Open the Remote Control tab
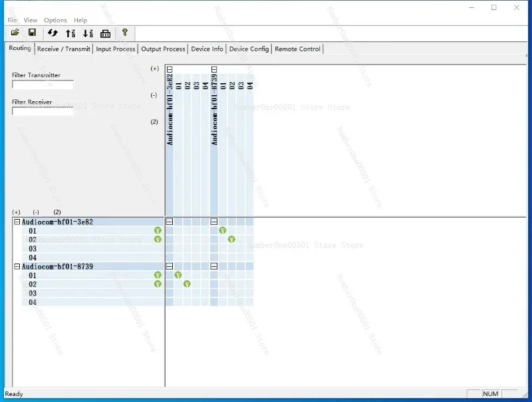The height and width of the screenshot is (402, 532). pyautogui.click(x=297, y=49)
